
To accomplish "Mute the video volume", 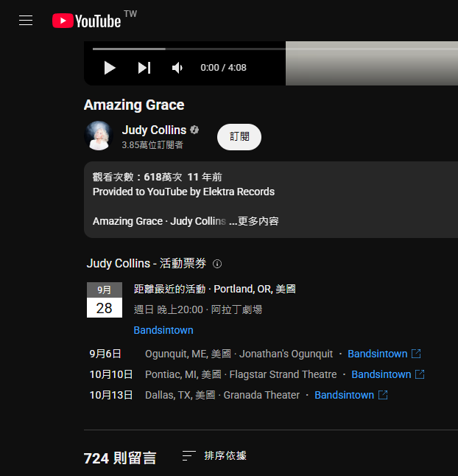I will point(177,68).
